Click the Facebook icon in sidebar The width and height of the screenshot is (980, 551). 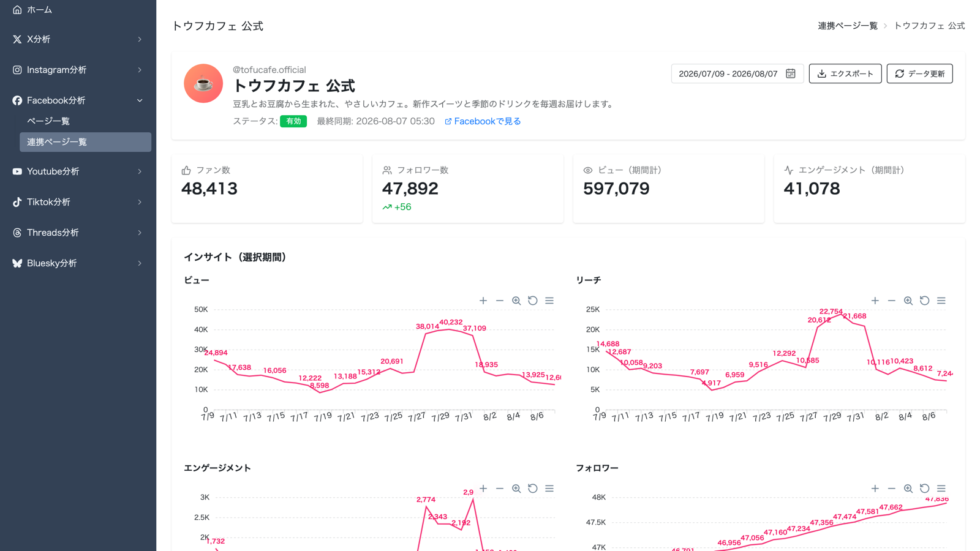pos(17,100)
